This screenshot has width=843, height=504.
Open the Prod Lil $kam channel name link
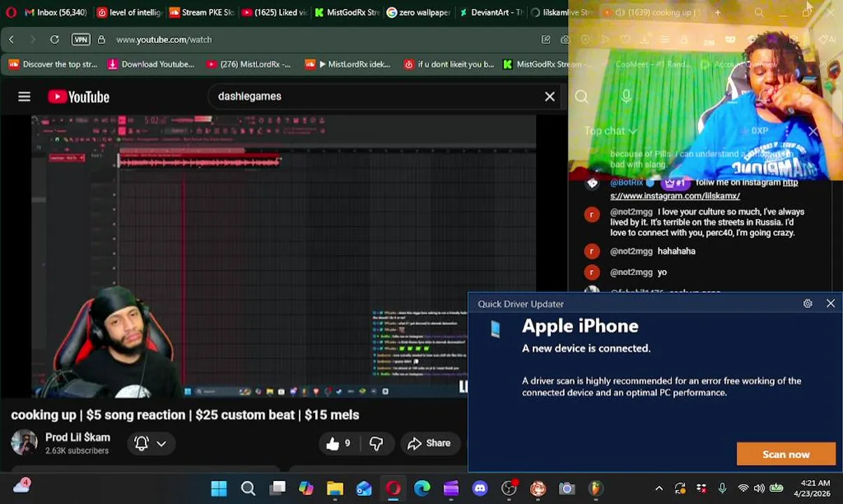78,437
